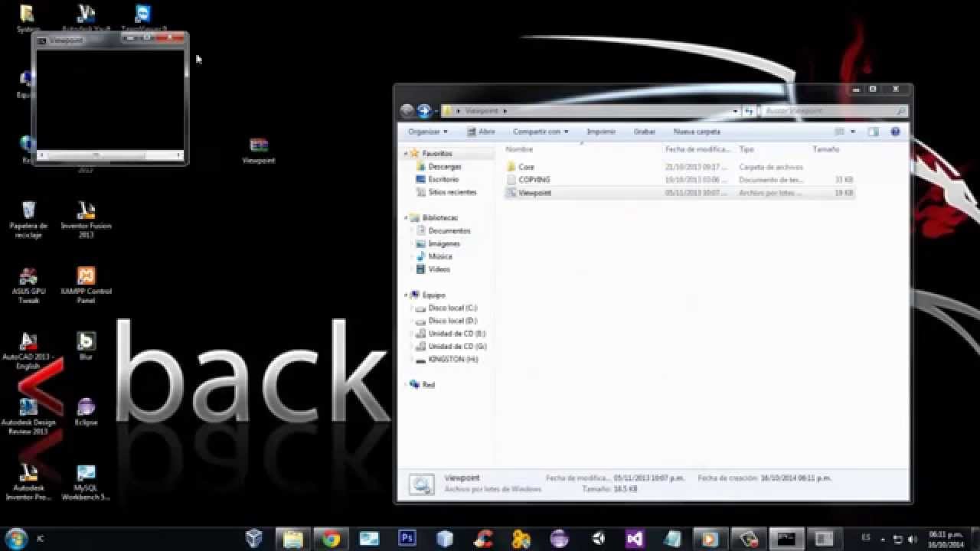Select the Autodesk Vault desktop icon
980x551 pixels.
click(x=86, y=18)
